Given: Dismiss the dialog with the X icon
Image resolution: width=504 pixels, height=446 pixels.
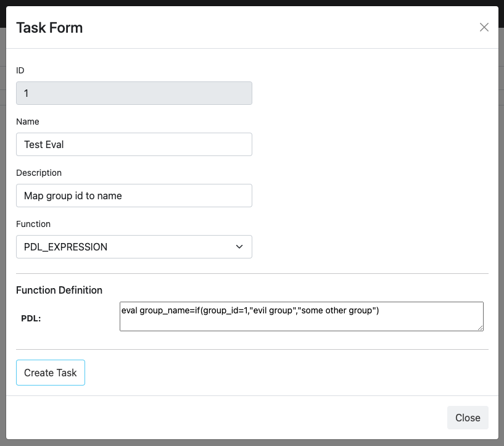Looking at the screenshot, I should click(x=484, y=27).
